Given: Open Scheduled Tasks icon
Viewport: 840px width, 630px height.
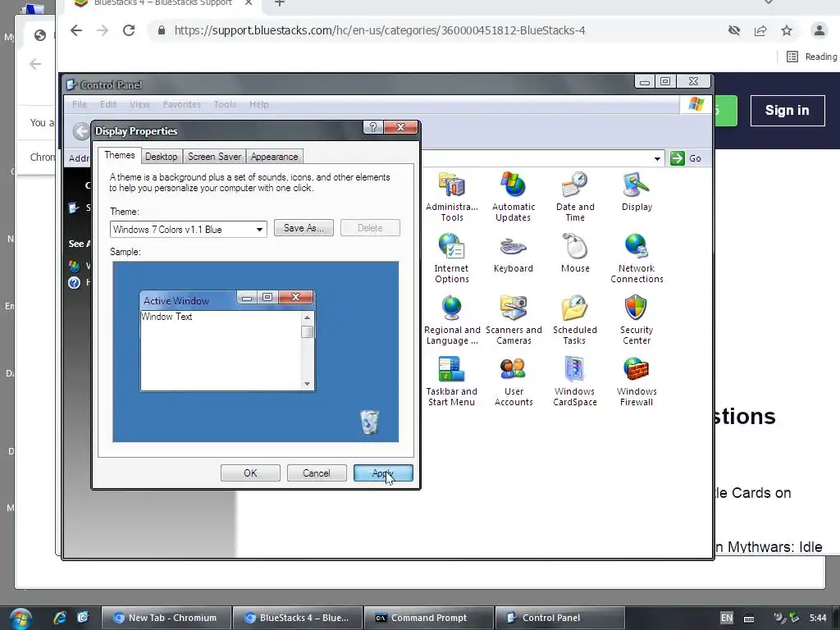Looking at the screenshot, I should pos(575,320).
